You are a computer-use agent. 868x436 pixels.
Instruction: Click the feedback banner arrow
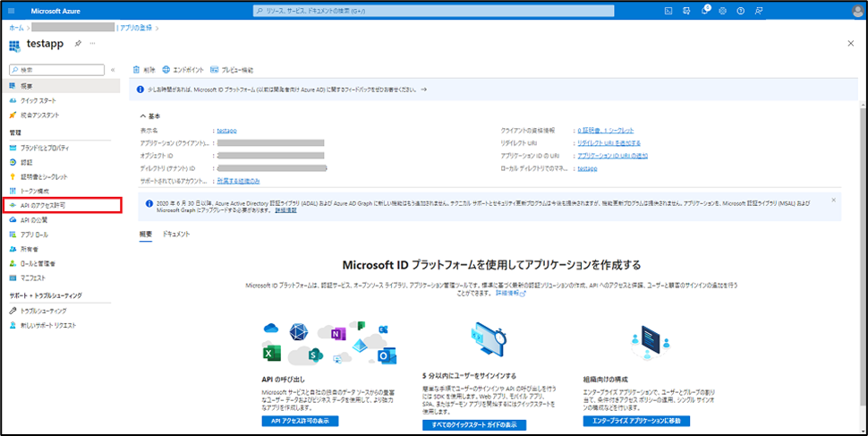[x=423, y=90]
